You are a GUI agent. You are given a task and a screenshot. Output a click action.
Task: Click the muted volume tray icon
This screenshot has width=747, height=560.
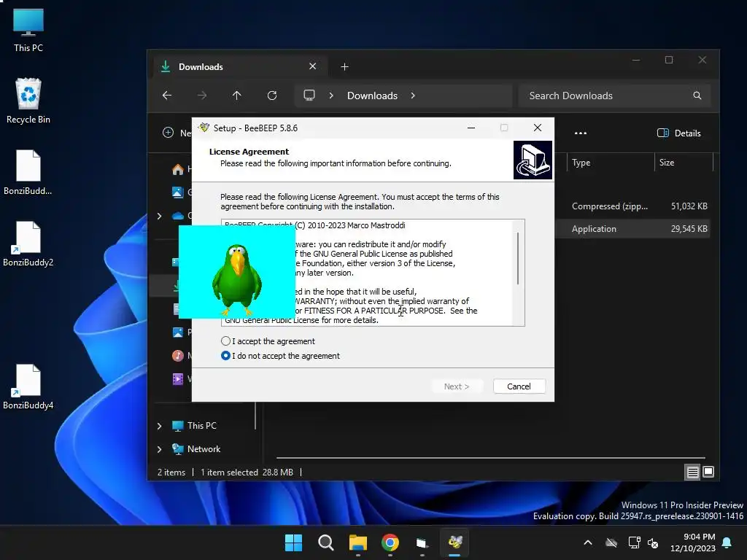tap(653, 542)
